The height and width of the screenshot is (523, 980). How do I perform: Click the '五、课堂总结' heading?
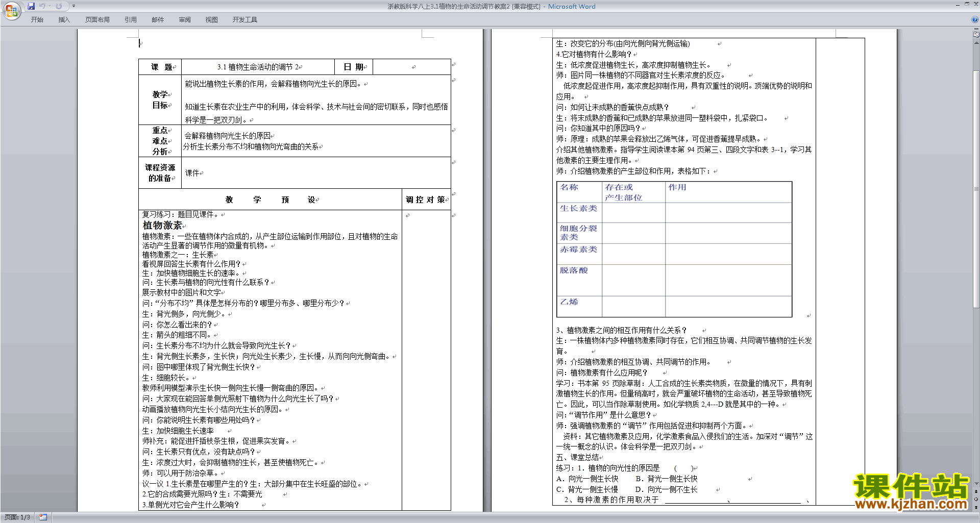point(577,457)
